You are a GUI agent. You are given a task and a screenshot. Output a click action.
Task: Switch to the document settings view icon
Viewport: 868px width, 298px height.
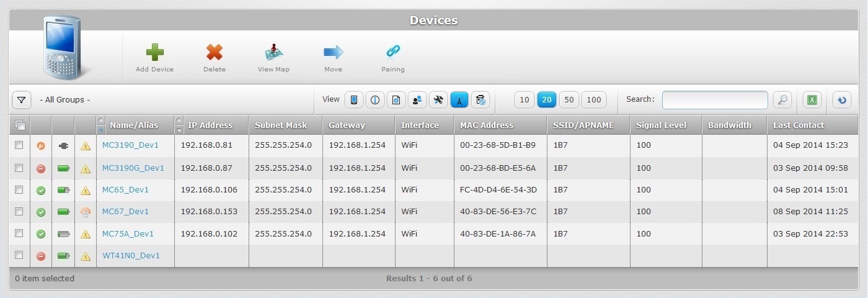(396, 100)
